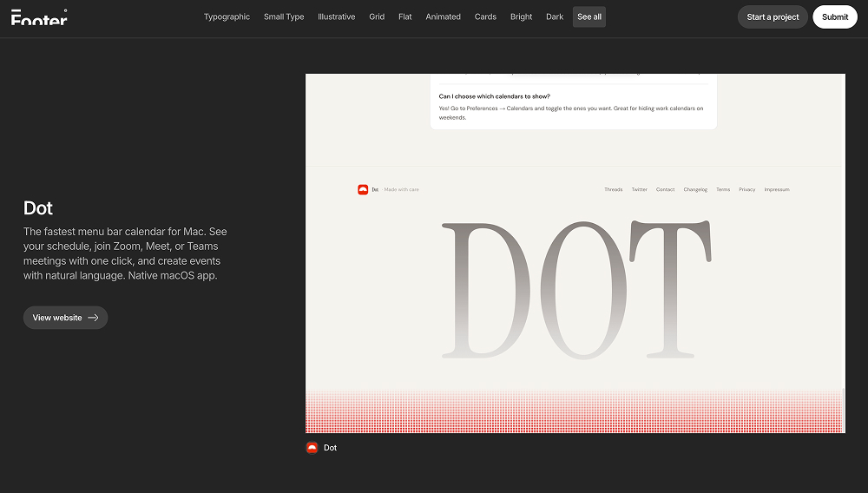
Task: Click the Submit button
Action: (835, 17)
